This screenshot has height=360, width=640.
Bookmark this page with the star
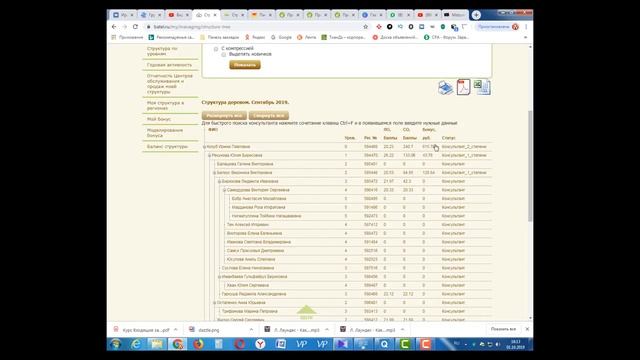365,27
